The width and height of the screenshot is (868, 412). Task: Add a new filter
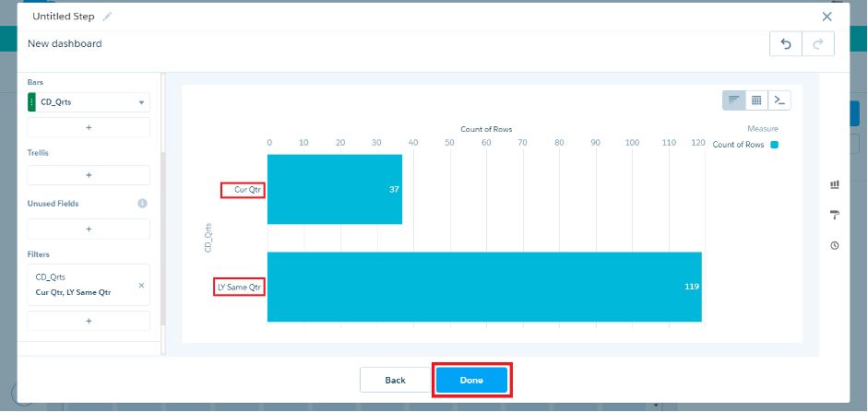point(89,321)
